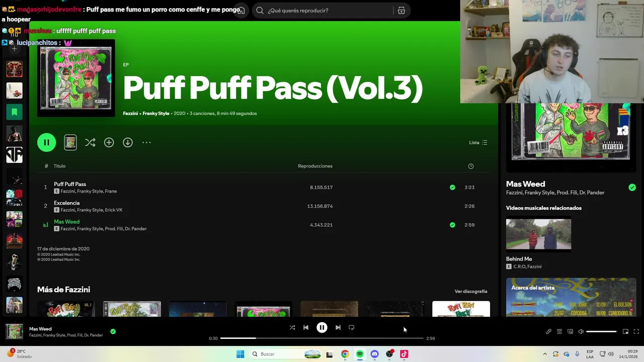Toggle shuffle beside the album preview thumbnail
Image resolution: width=644 pixels, height=362 pixels.
90,143
